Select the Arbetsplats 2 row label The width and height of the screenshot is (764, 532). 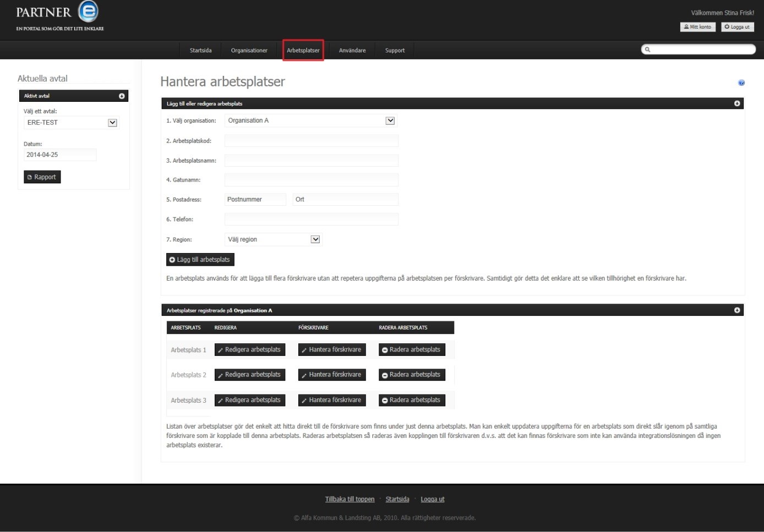[188, 375]
